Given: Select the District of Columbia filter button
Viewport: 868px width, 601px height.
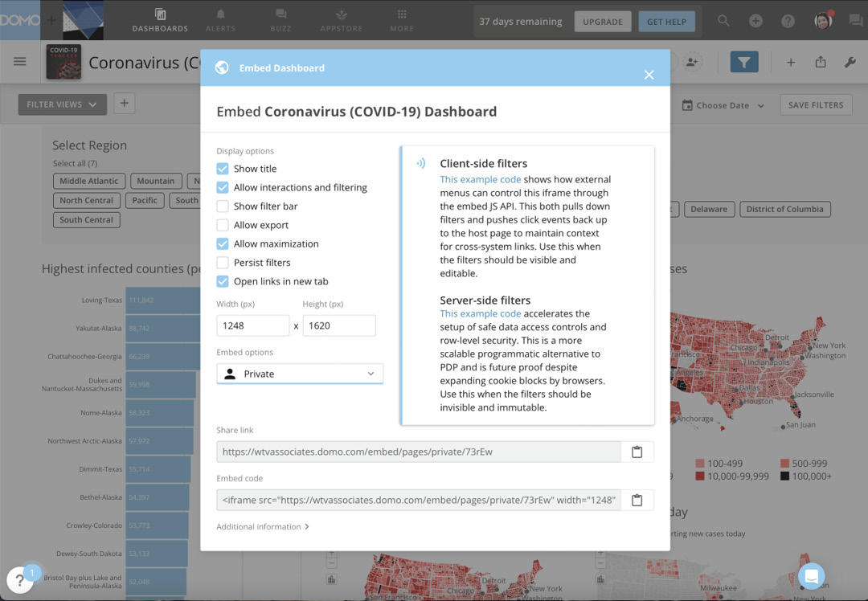Looking at the screenshot, I should point(785,209).
